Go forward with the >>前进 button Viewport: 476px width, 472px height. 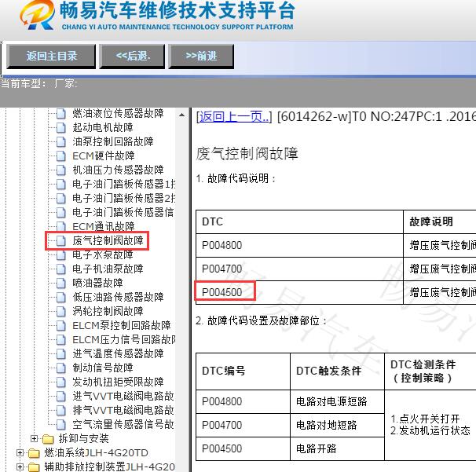201,57
